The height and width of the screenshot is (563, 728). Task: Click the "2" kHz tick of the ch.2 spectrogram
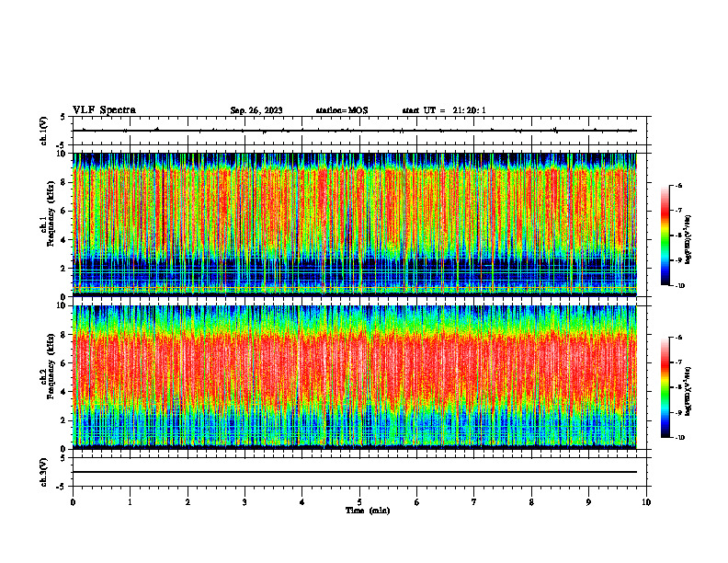click(x=63, y=420)
